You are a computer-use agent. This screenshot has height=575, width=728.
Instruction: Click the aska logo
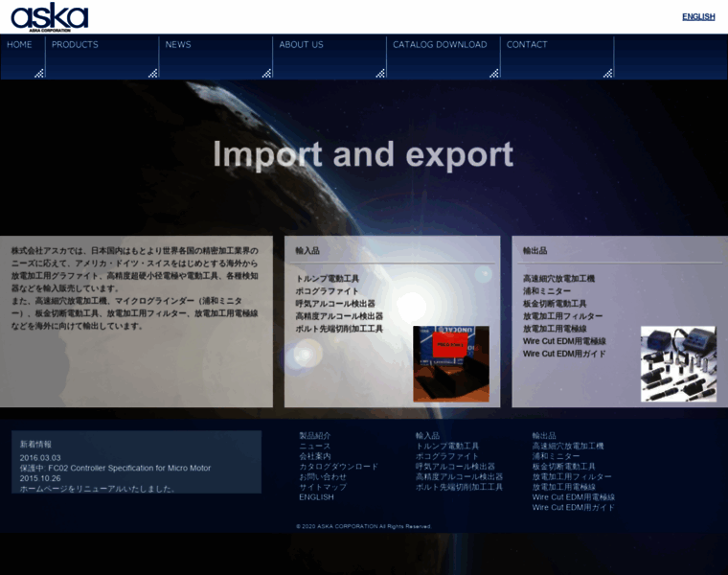click(49, 17)
